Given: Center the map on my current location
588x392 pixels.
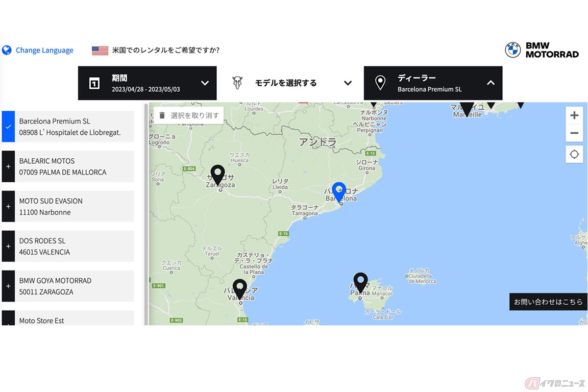Looking at the screenshot, I should click(574, 154).
